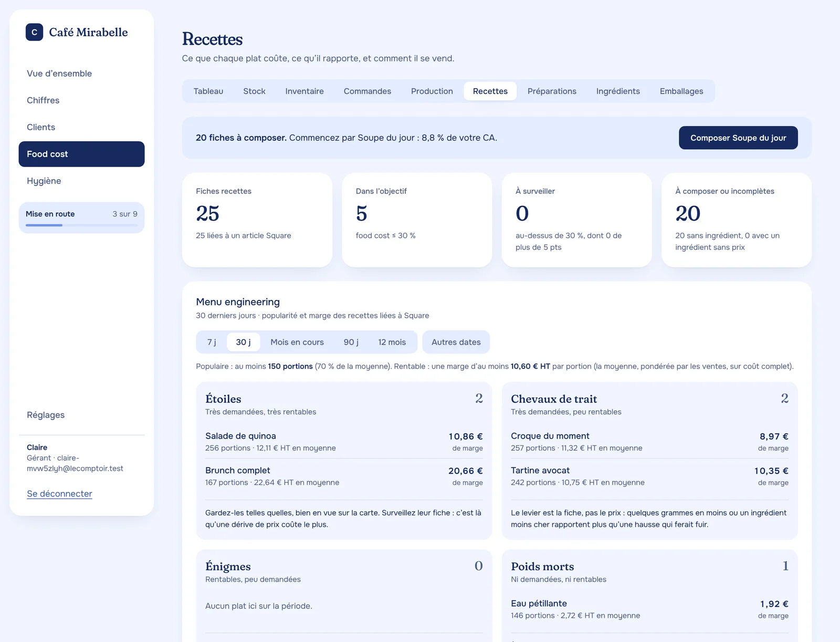Click the Menu engineering section title
Screen dimensions: 840x642
pyautogui.click(x=238, y=302)
